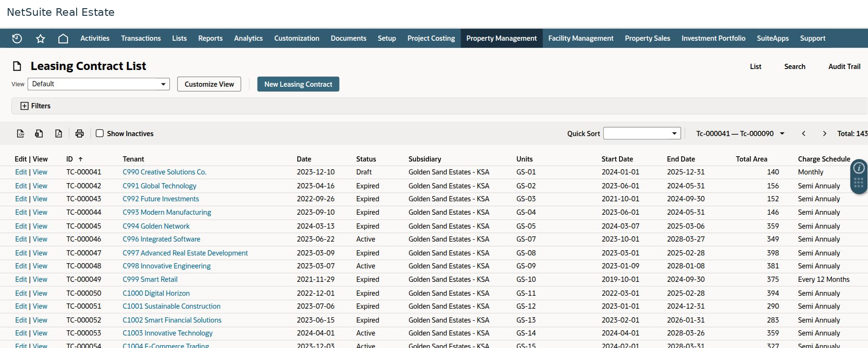Click the page document icon beside title

pos(17,66)
